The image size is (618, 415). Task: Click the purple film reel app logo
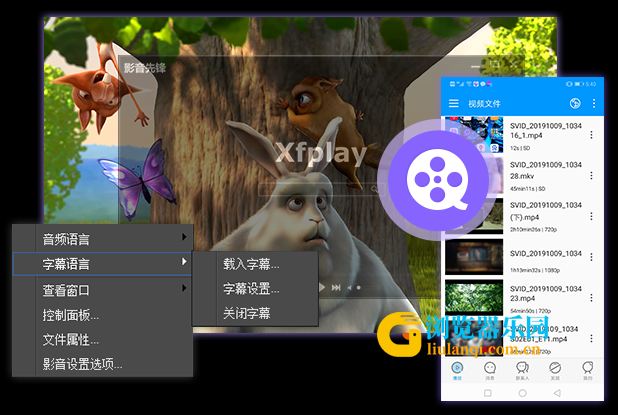click(437, 180)
